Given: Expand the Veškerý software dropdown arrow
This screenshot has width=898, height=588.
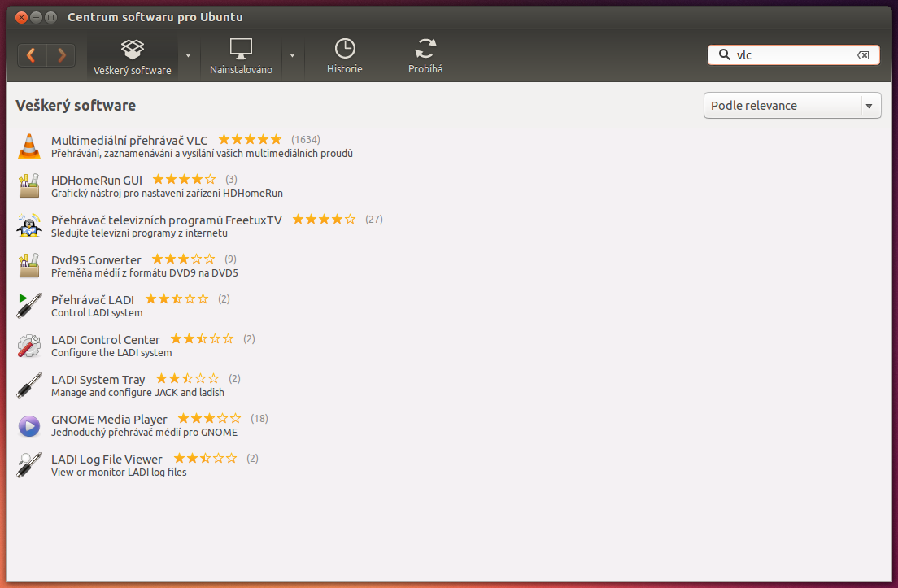Looking at the screenshot, I should (189, 55).
